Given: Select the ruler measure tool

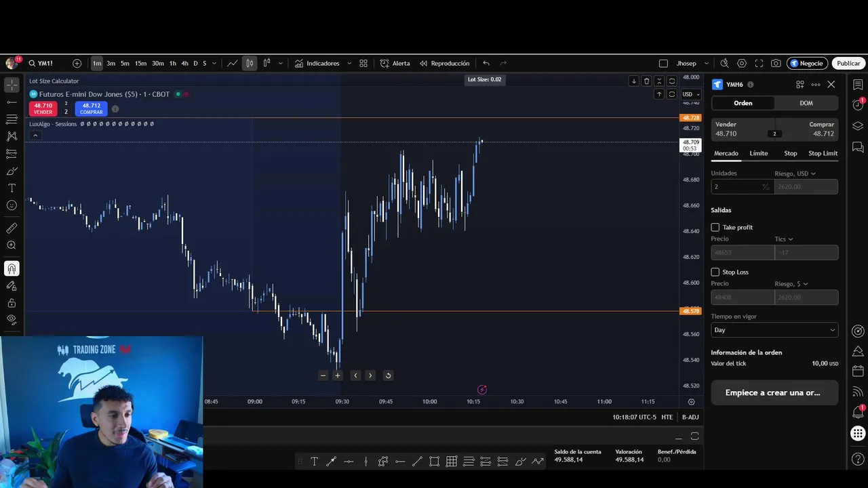Looking at the screenshot, I should [x=12, y=228].
